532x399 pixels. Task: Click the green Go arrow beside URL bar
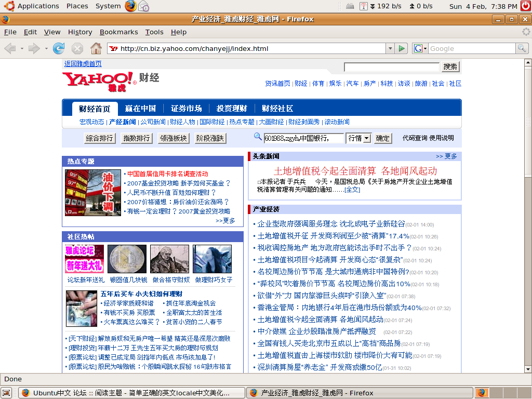[402, 48]
